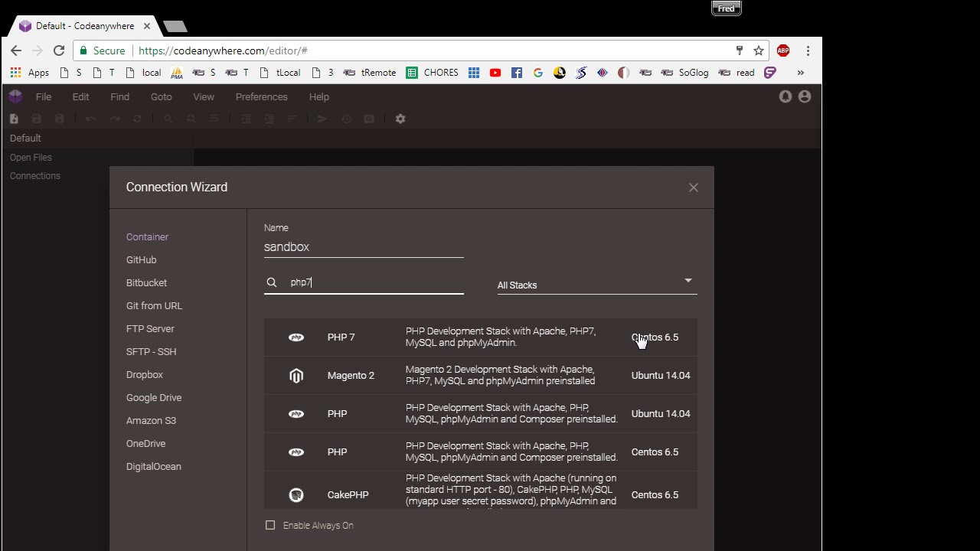Image resolution: width=980 pixels, height=551 pixels.
Task: Click Connections in the sidebar
Action: click(34, 176)
